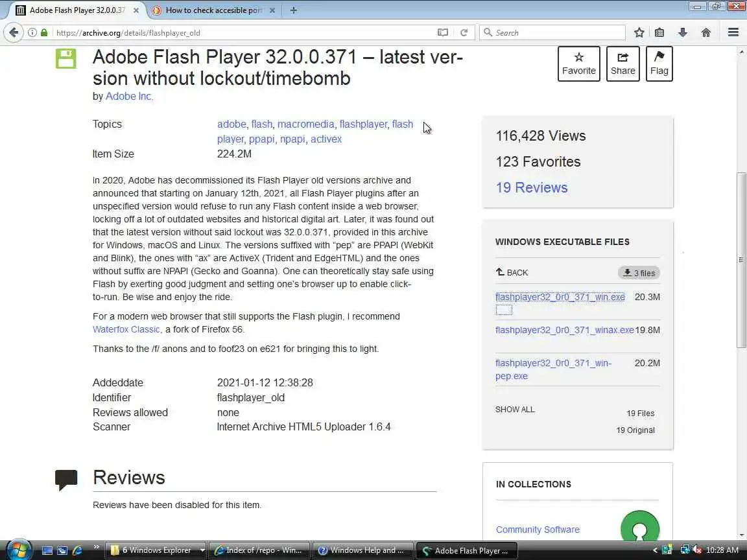Open the macromedia topic link
The width and height of the screenshot is (747, 560).
coord(306,124)
